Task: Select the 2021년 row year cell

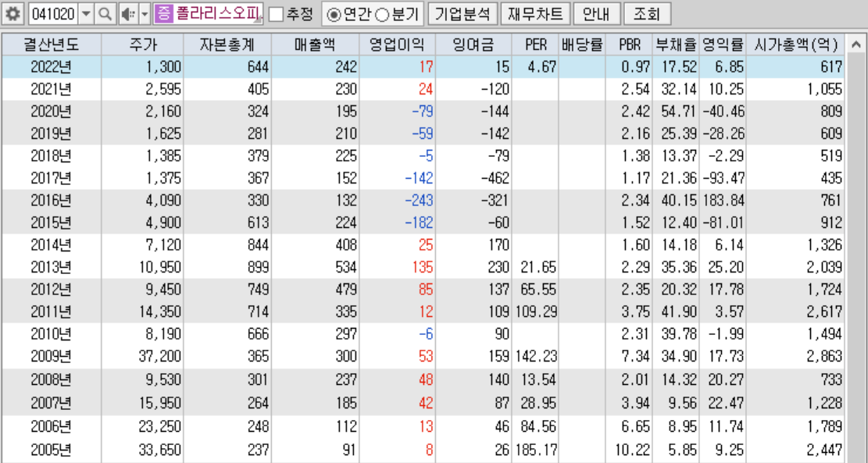Action: coord(52,90)
